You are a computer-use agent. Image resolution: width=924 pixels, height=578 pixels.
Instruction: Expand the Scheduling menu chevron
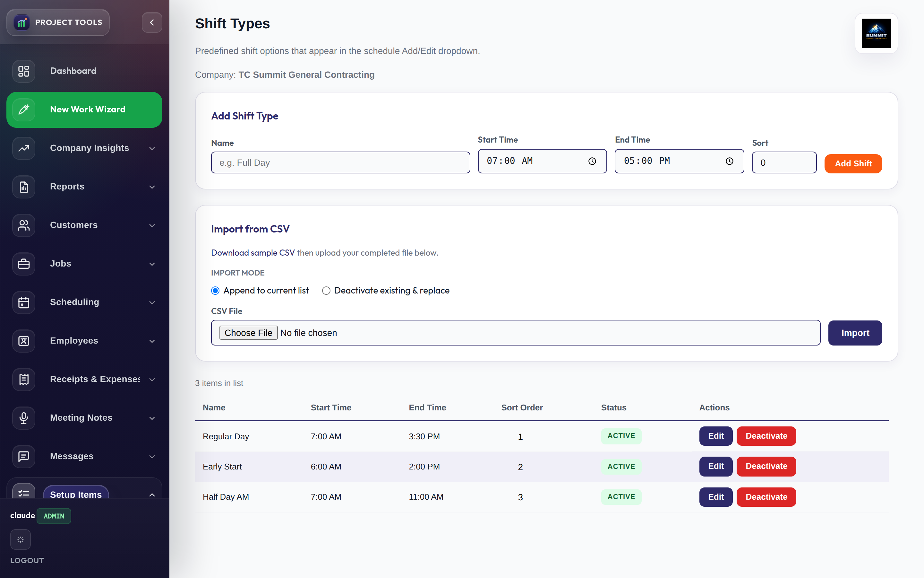tap(152, 303)
